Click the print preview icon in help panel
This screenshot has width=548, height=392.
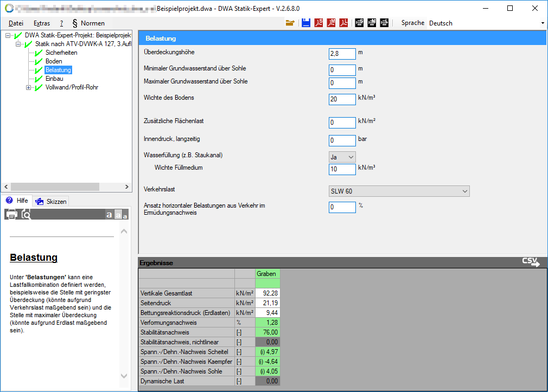point(26,214)
